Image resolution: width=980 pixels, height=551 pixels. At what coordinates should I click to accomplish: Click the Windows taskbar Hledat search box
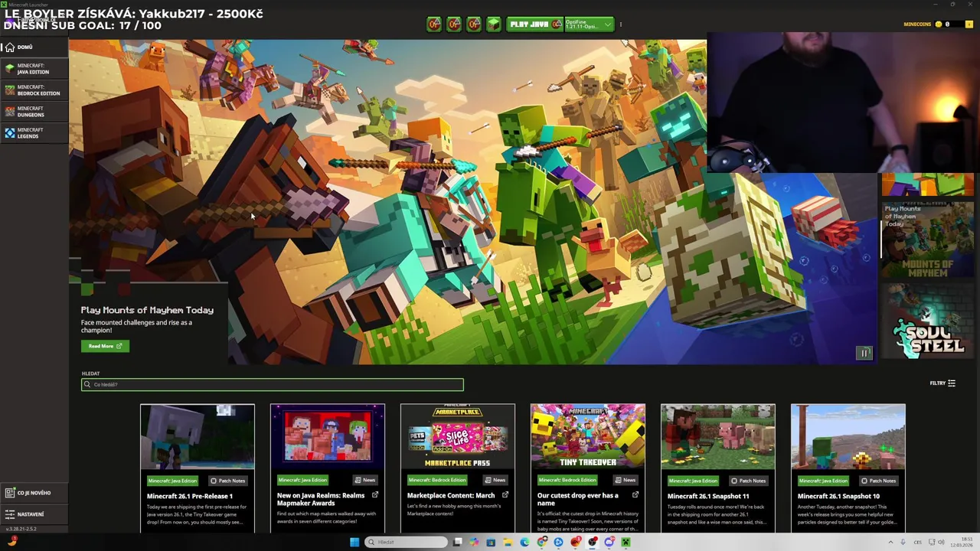point(406,542)
